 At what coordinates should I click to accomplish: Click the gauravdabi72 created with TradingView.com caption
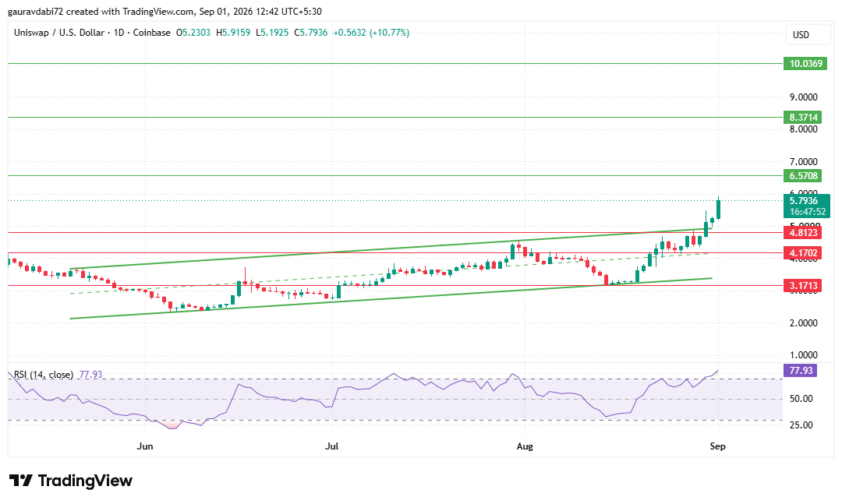point(165,11)
